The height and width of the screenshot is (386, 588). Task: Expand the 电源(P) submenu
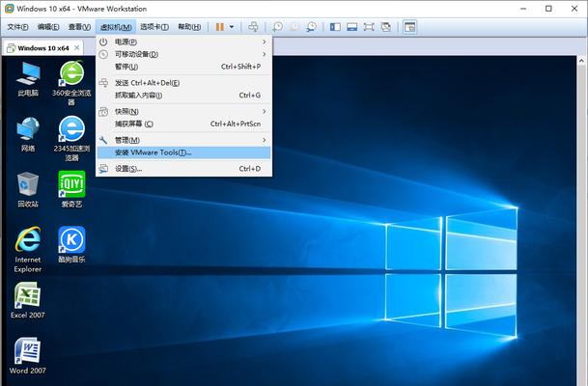(x=183, y=41)
